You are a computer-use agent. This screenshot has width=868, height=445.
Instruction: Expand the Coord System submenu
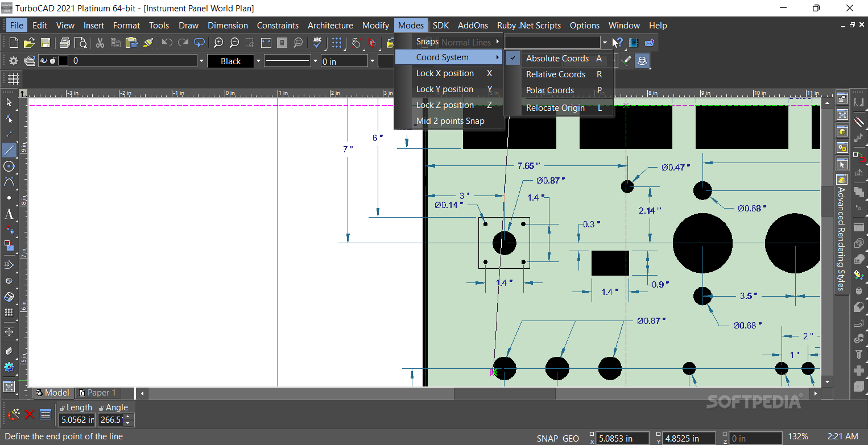tap(449, 57)
